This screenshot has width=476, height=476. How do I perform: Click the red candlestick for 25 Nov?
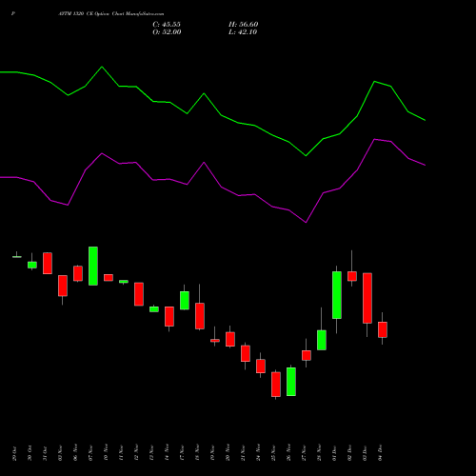[x=276, y=385]
